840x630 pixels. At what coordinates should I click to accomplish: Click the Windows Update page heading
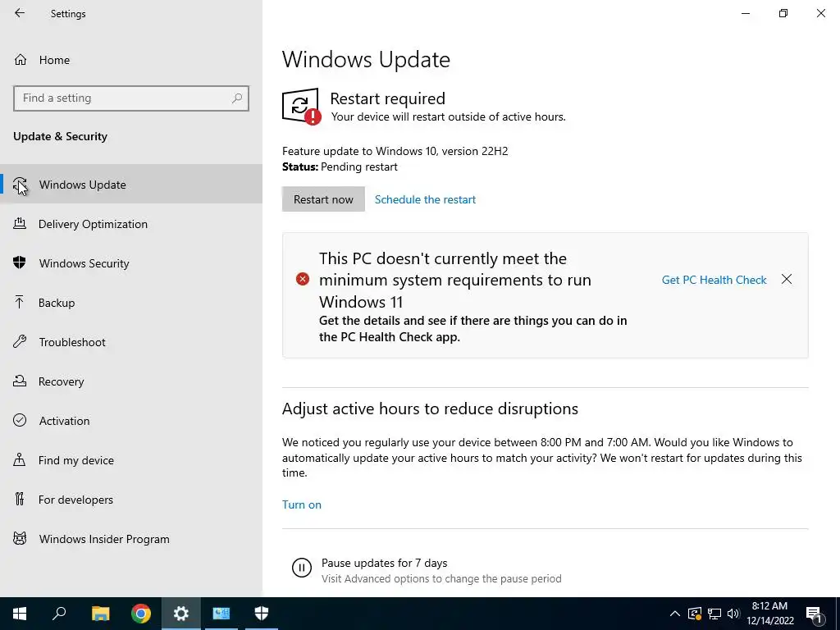366,59
